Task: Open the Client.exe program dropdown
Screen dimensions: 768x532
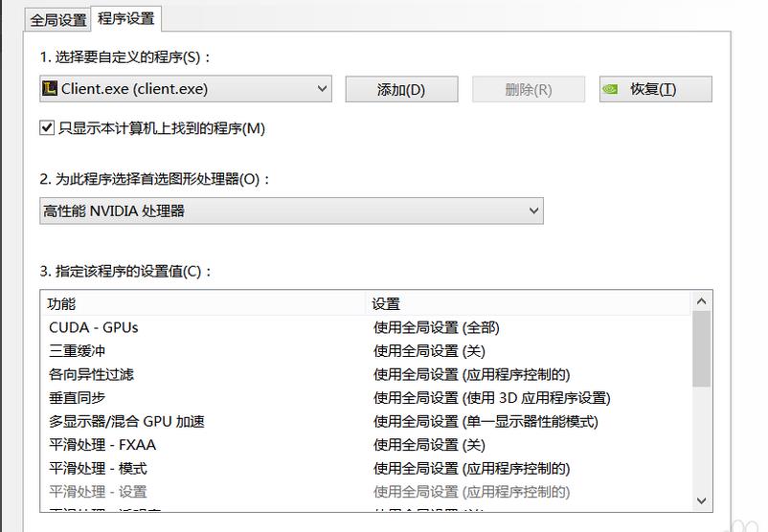Action: 321,89
